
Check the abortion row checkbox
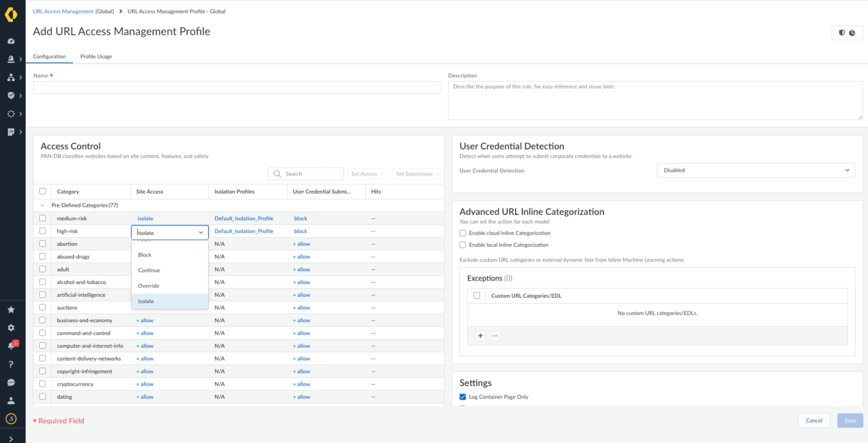42,244
